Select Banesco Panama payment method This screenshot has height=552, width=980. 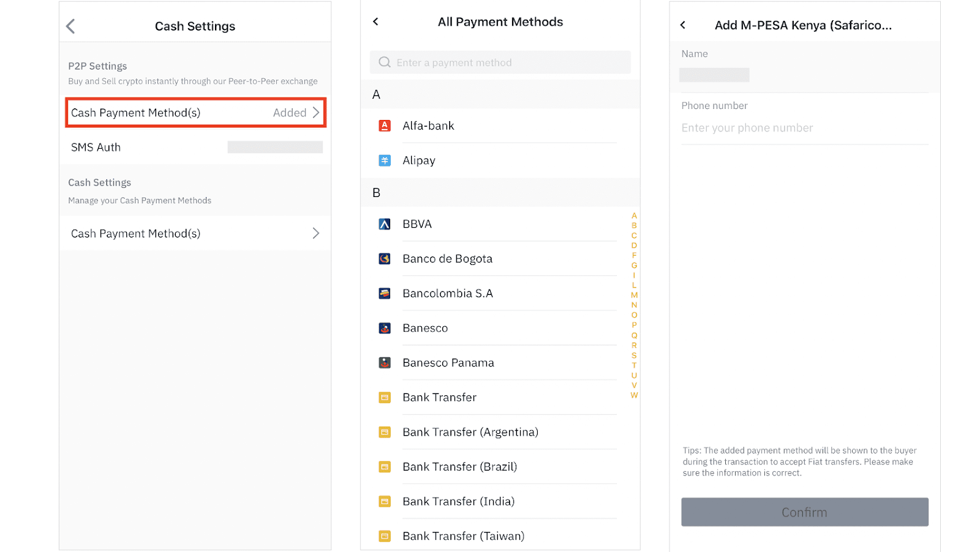(x=500, y=363)
